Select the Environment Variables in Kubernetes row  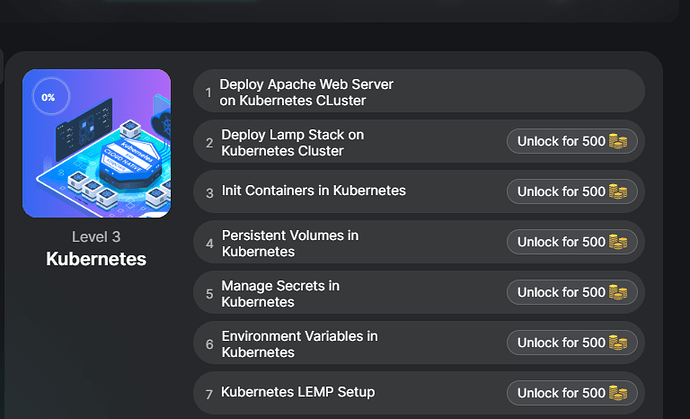419,343
